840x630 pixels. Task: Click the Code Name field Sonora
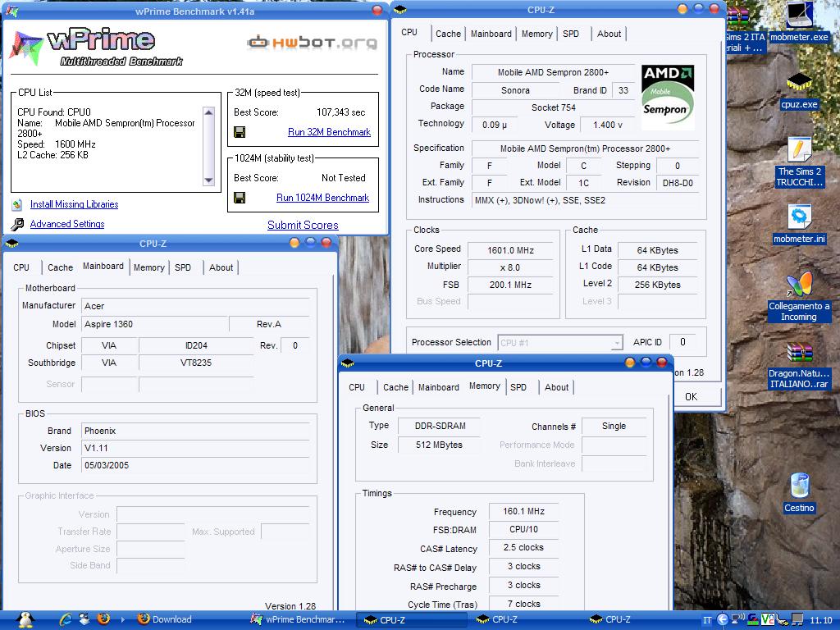(515, 90)
